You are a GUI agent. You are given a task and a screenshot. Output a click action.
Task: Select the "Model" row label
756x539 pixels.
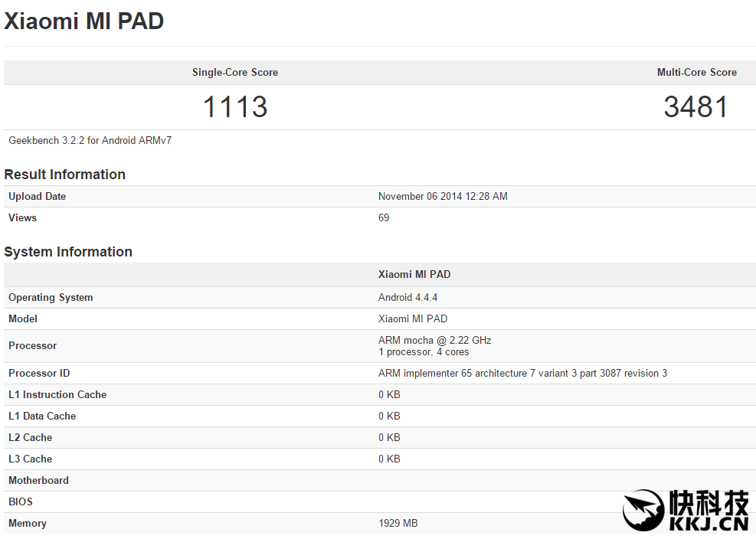click(23, 318)
